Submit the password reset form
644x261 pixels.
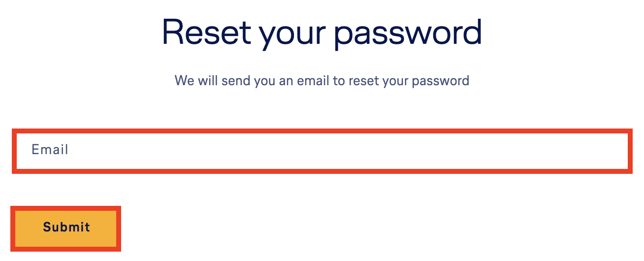tap(66, 228)
